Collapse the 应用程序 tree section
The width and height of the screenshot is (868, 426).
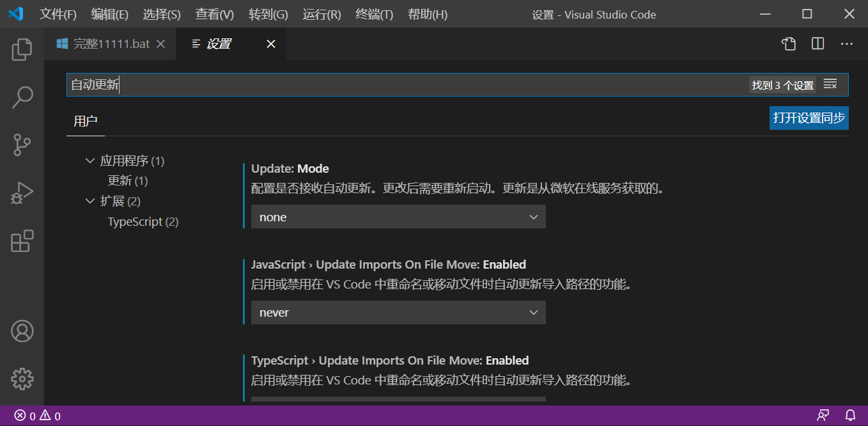pyautogui.click(x=89, y=161)
